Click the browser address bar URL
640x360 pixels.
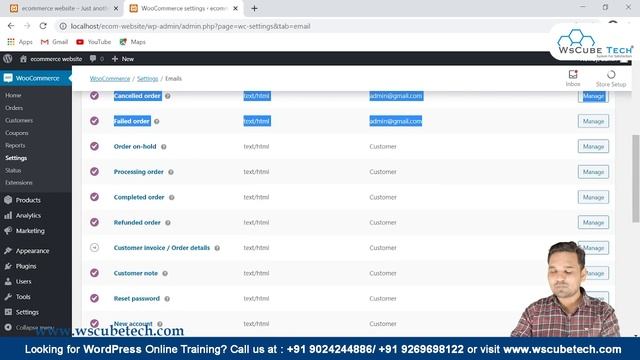click(x=190, y=26)
